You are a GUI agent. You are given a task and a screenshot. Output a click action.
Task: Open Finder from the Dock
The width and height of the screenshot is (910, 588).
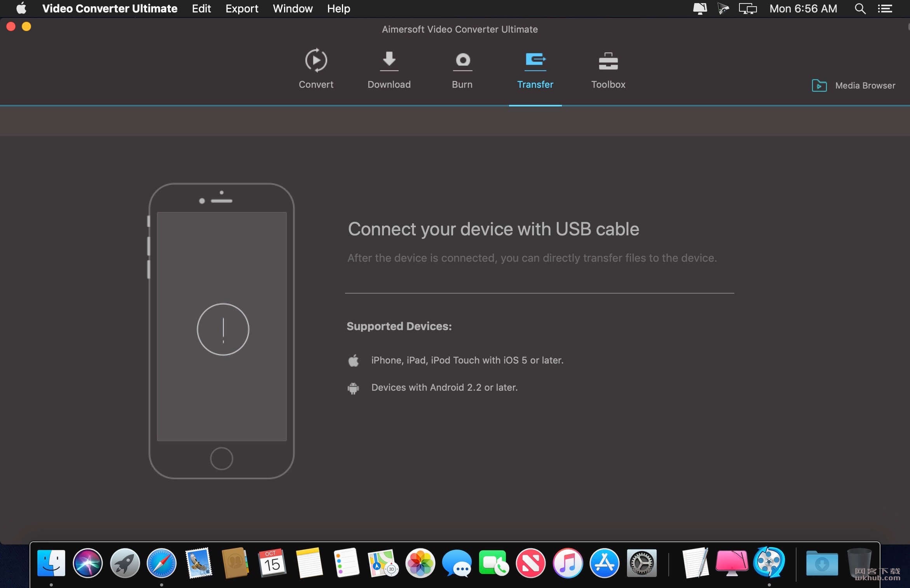[x=51, y=563]
